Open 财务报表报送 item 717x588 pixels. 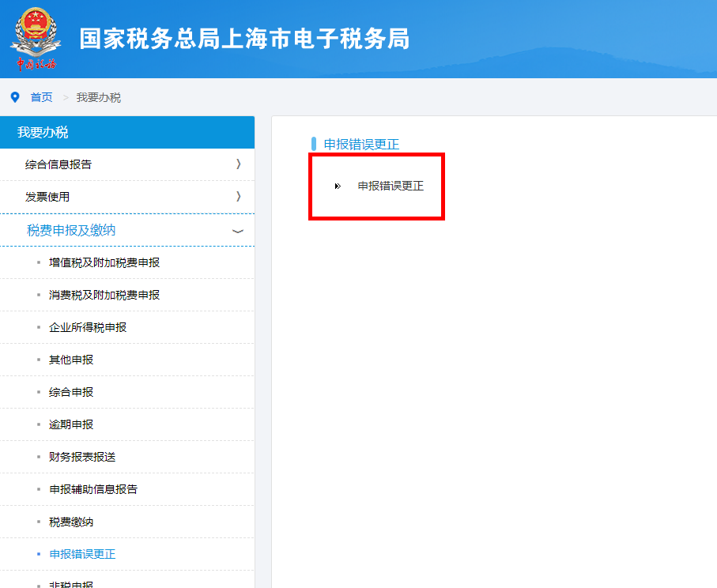point(82,457)
